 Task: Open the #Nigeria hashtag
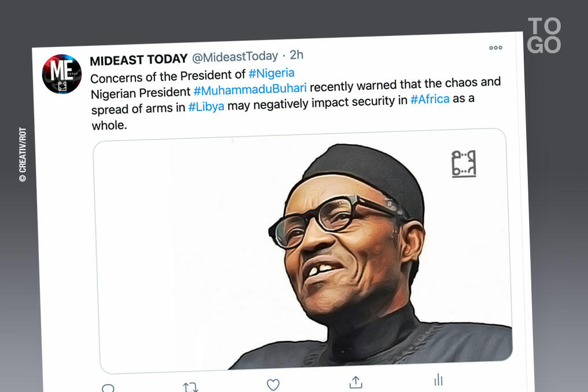(x=271, y=74)
